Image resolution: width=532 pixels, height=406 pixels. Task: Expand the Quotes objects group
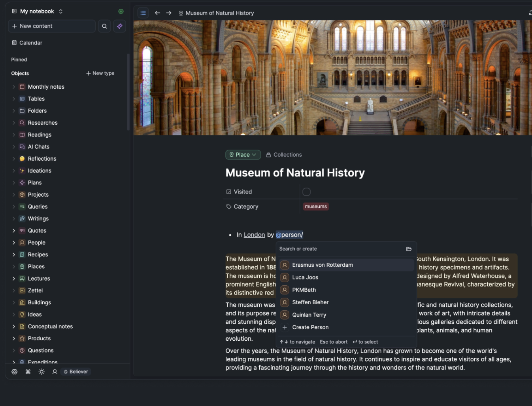tap(14, 231)
